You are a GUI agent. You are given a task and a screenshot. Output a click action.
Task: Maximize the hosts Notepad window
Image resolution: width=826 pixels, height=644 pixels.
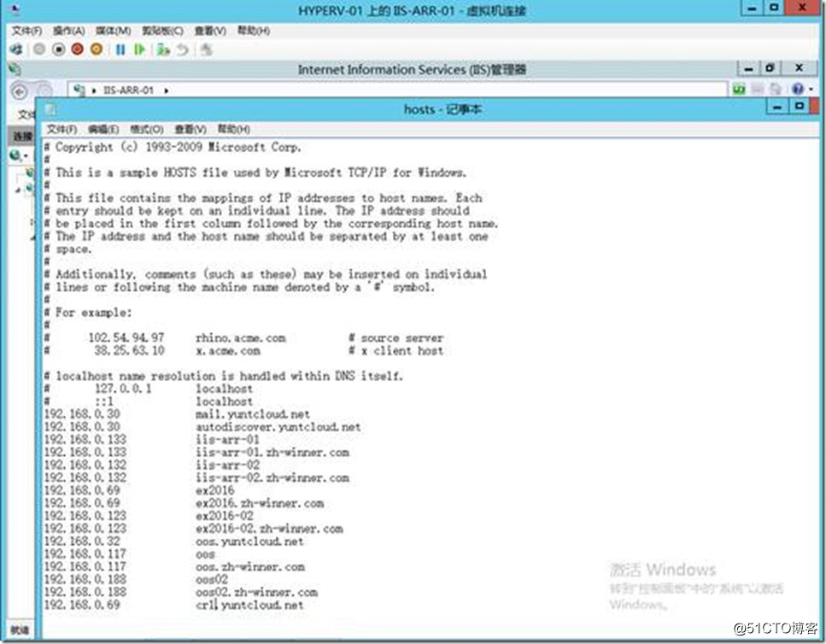(x=800, y=107)
